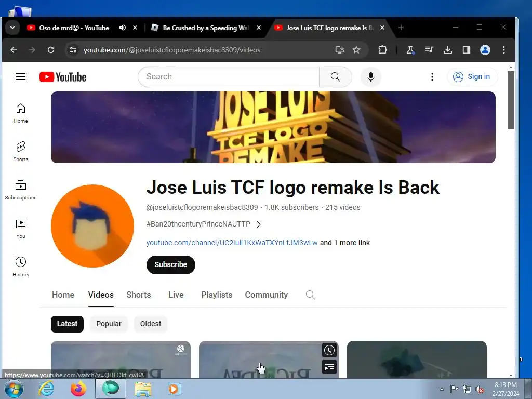Close the Jose Luis TCF tab

(382, 28)
